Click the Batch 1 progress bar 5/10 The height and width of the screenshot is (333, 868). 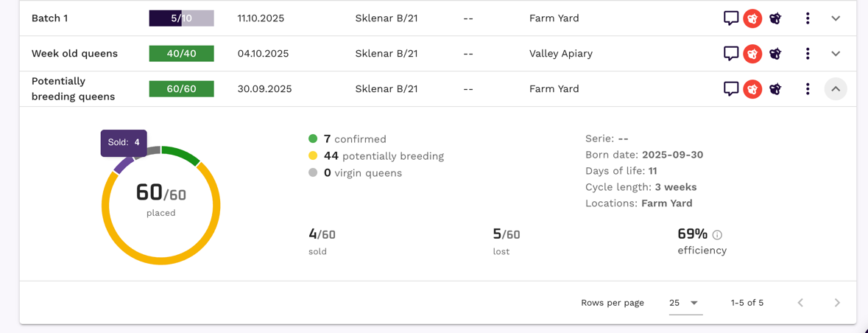(181, 18)
